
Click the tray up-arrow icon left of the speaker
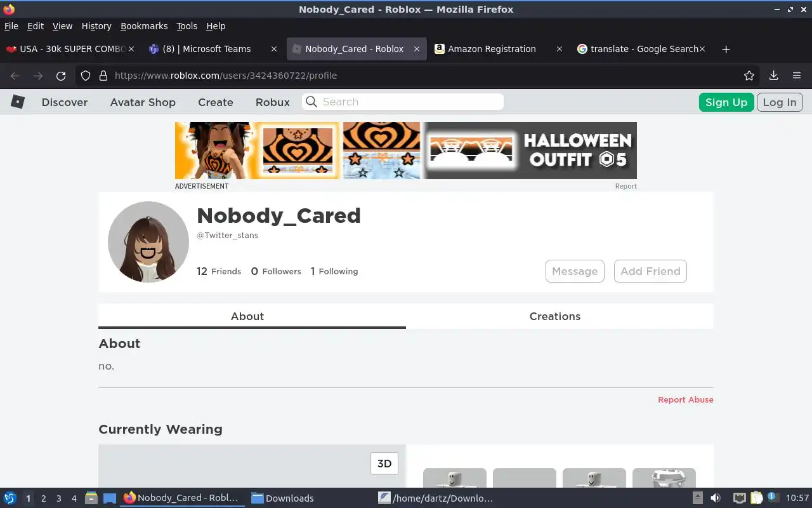point(697,498)
